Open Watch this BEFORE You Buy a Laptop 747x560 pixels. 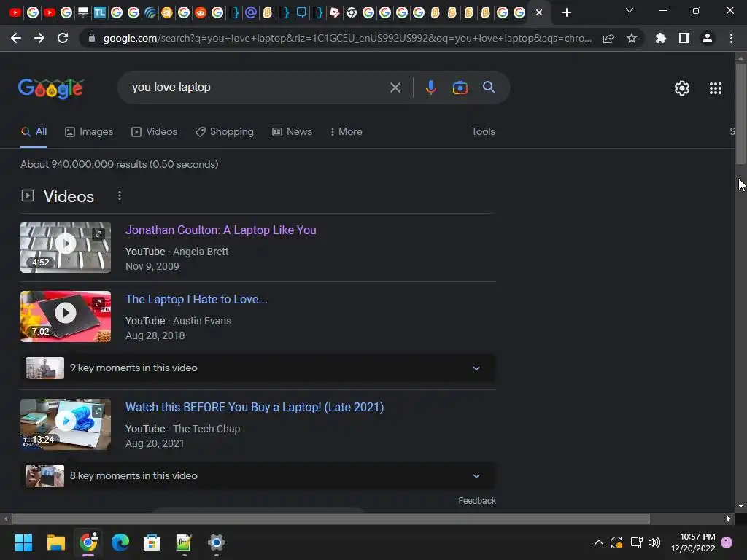[x=255, y=407]
